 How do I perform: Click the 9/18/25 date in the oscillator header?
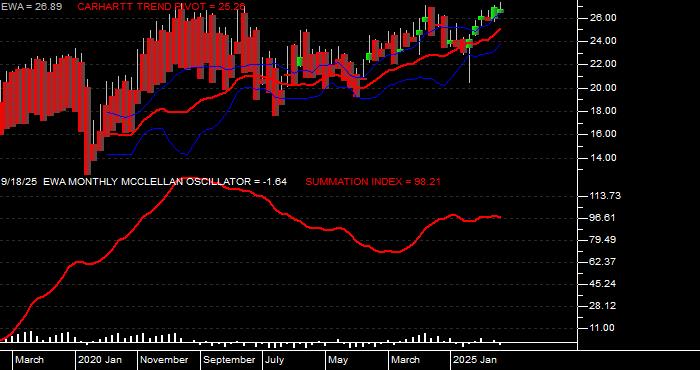20,182
